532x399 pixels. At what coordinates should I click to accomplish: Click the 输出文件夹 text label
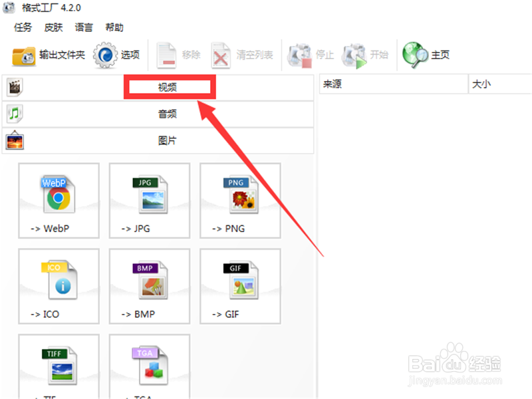[62, 55]
